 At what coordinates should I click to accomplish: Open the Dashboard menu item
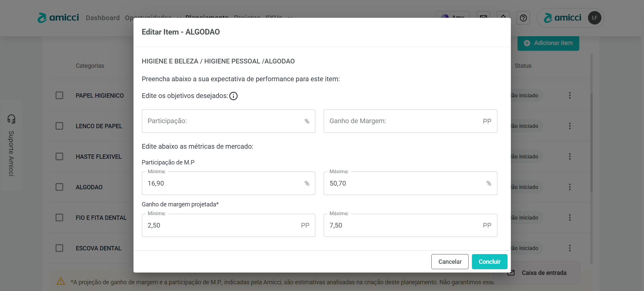(103, 18)
